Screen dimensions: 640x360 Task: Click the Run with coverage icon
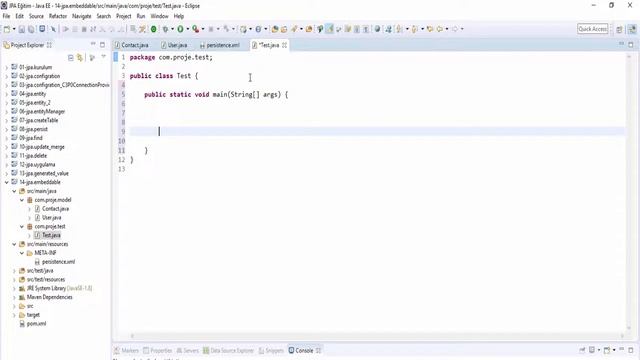(196, 29)
